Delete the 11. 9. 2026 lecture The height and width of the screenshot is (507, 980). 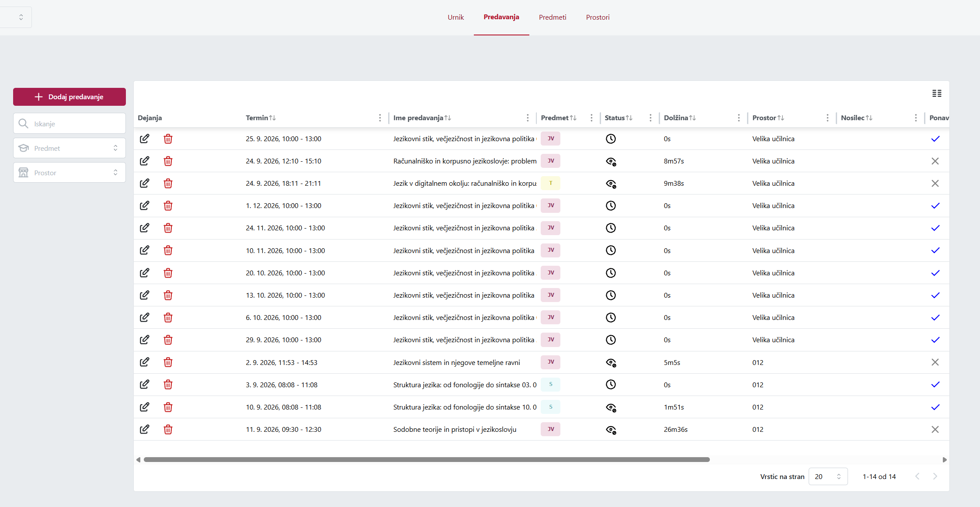(x=168, y=429)
